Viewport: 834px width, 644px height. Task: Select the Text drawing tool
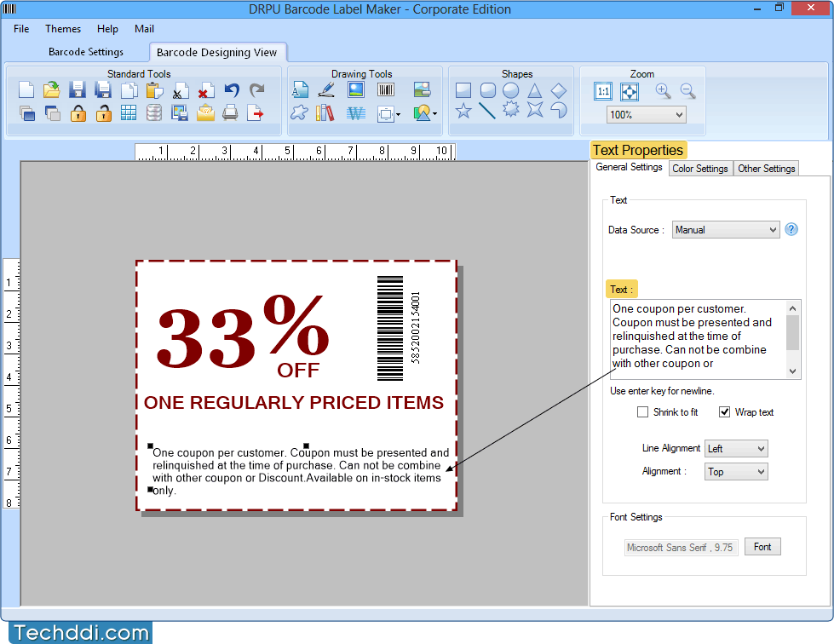pos(300,90)
